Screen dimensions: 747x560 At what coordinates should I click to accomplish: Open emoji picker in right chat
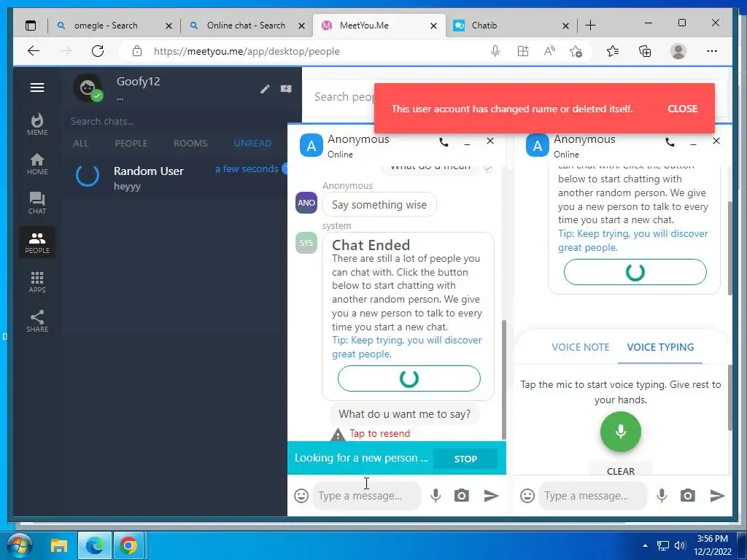click(527, 496)
